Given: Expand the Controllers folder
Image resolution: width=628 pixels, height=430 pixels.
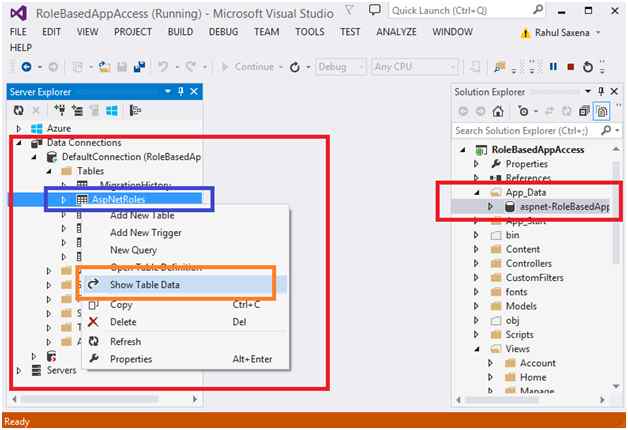Looking at the screenshot, I should tap(476, 263).
